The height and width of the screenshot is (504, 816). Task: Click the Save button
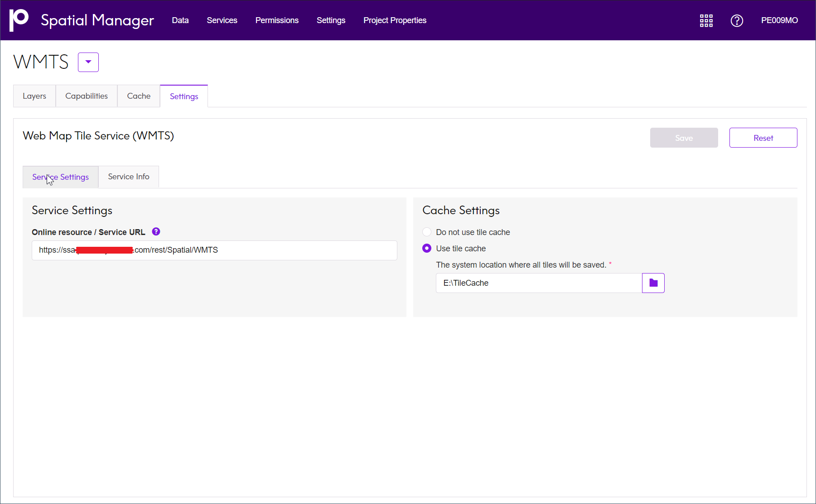pyautogui.click(x=684, y=138)
